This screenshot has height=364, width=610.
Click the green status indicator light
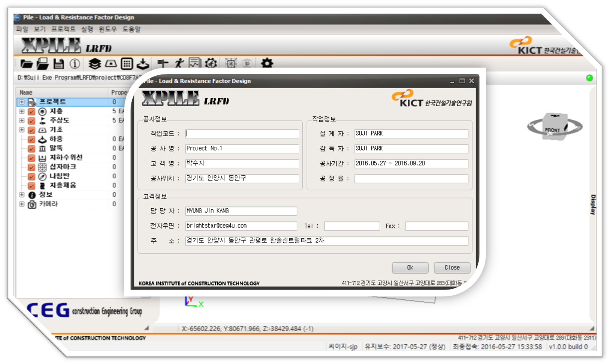[589, 78]
